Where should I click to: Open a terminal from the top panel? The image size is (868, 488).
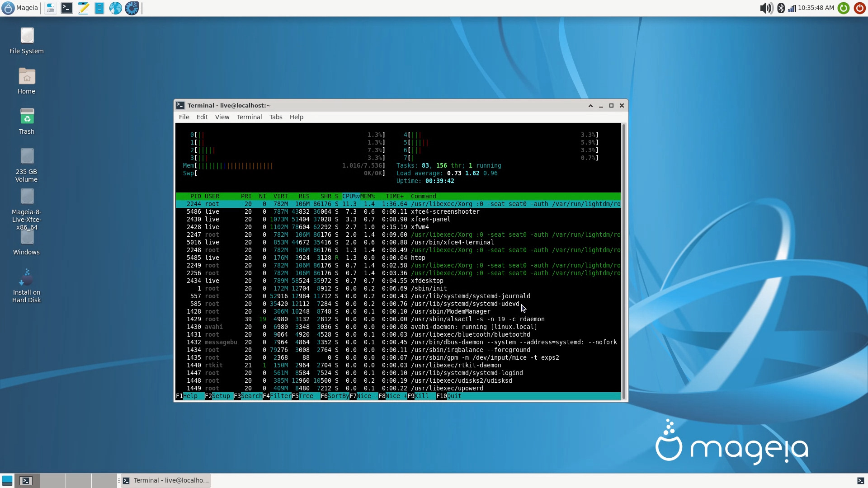pyautogui.click(x=67, y=8)
